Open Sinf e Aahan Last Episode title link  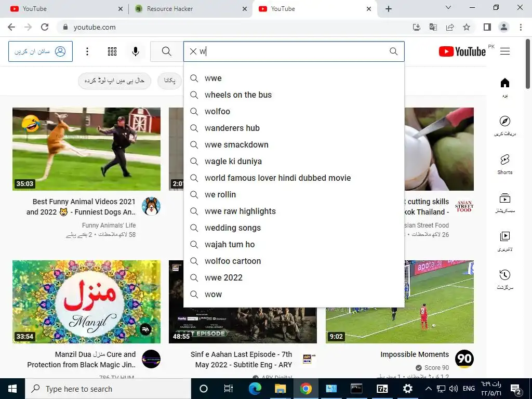pos(241,360)
